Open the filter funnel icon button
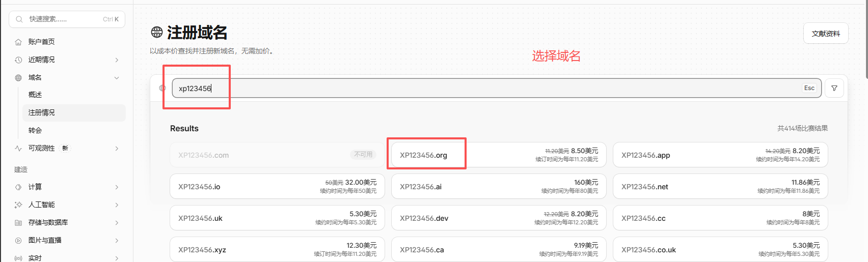 coord(834,88)
